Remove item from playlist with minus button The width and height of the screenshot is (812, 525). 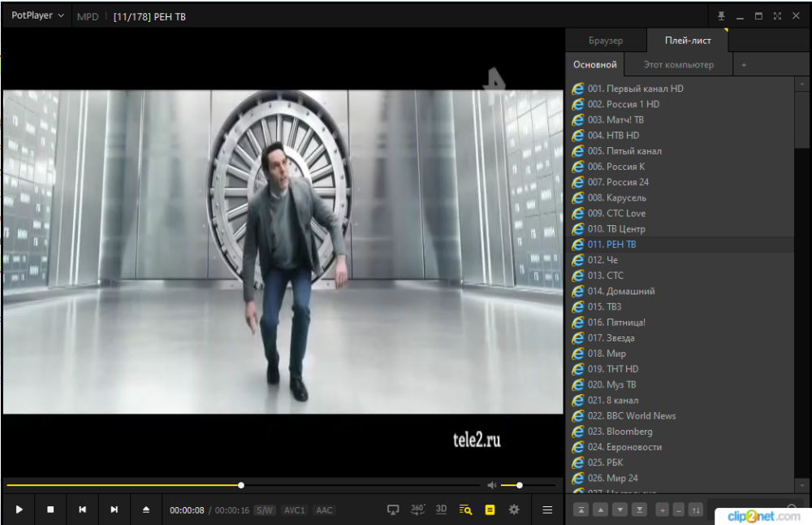coord(679,510)
